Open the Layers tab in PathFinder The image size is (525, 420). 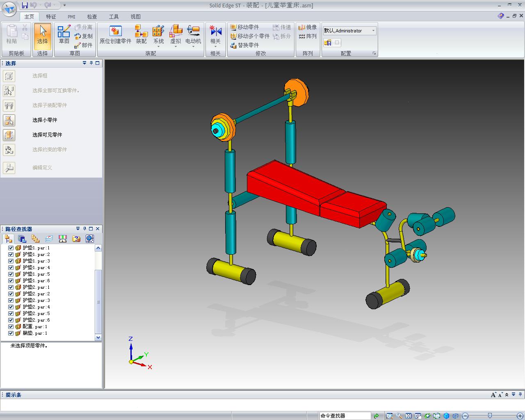pyautogui.click(x=49, y=239)
